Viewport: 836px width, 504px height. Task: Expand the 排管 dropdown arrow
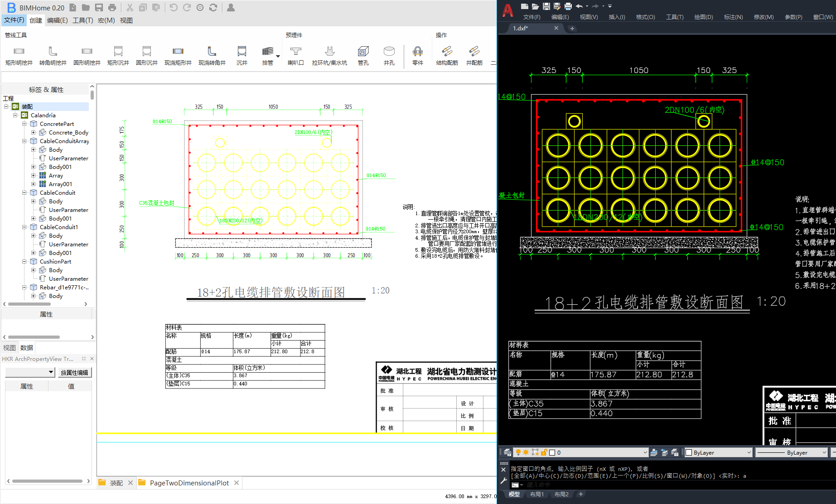click(x=278, y=57)
